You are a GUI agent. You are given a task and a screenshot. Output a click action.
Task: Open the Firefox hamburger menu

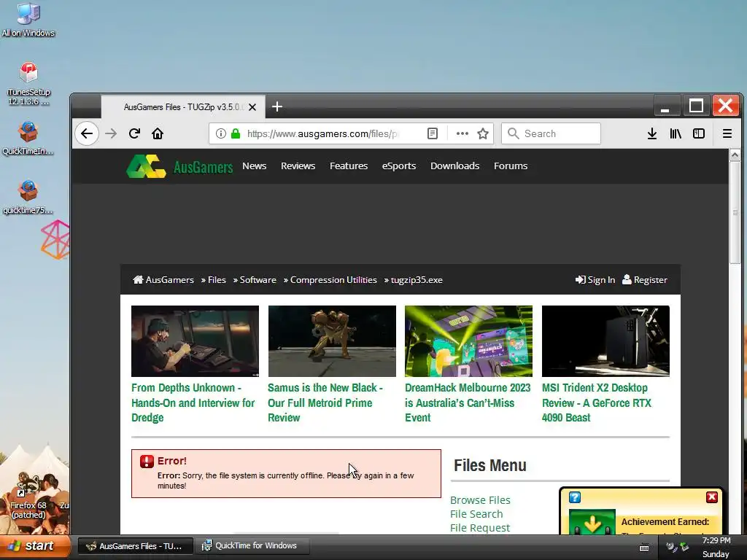click(727, 134)
